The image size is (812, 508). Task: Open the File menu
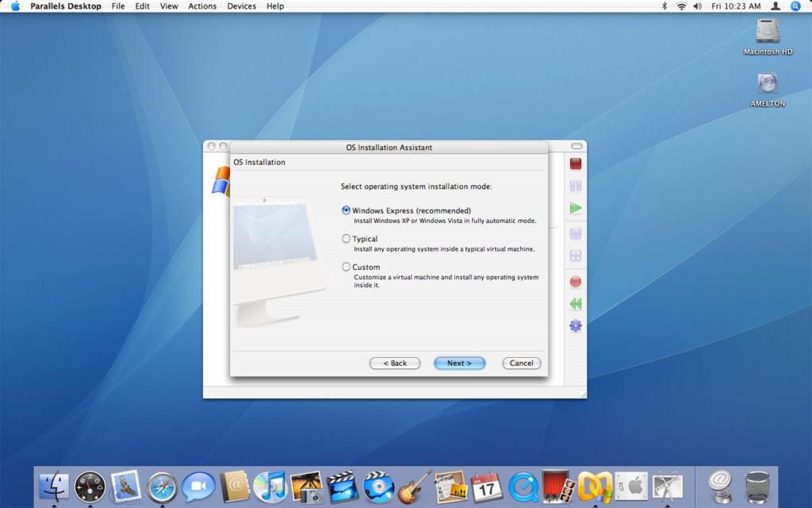tap(118, 6)
